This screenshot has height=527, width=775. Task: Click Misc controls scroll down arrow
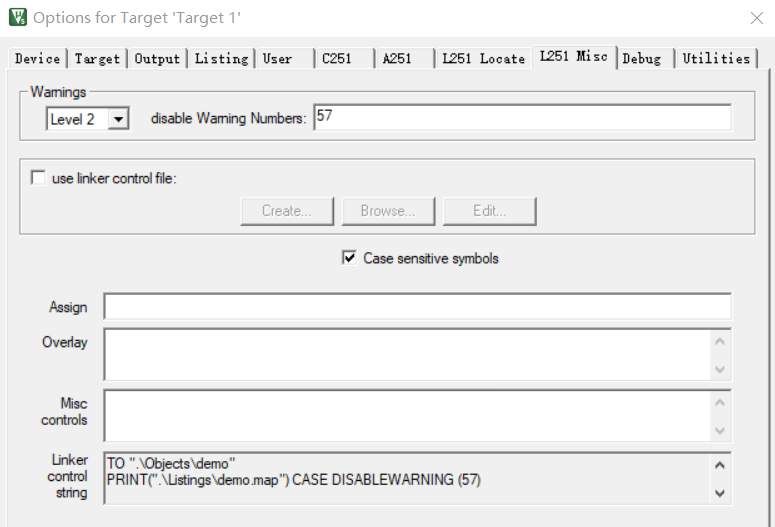click(720, 431)
